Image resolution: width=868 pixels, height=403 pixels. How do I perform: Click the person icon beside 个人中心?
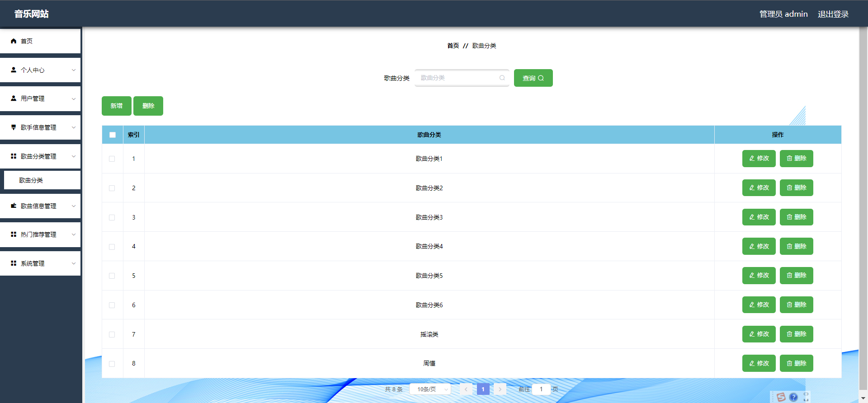[x=14, y=70]
